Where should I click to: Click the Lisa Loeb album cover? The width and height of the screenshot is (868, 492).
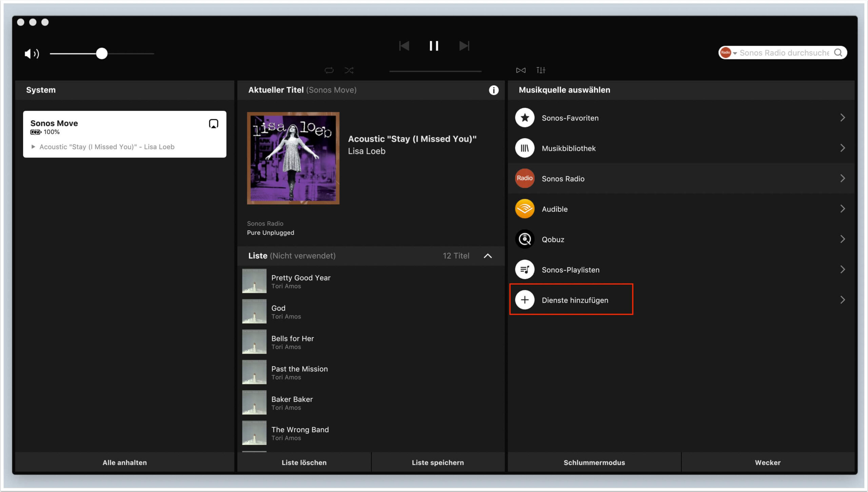pos(293,158)
